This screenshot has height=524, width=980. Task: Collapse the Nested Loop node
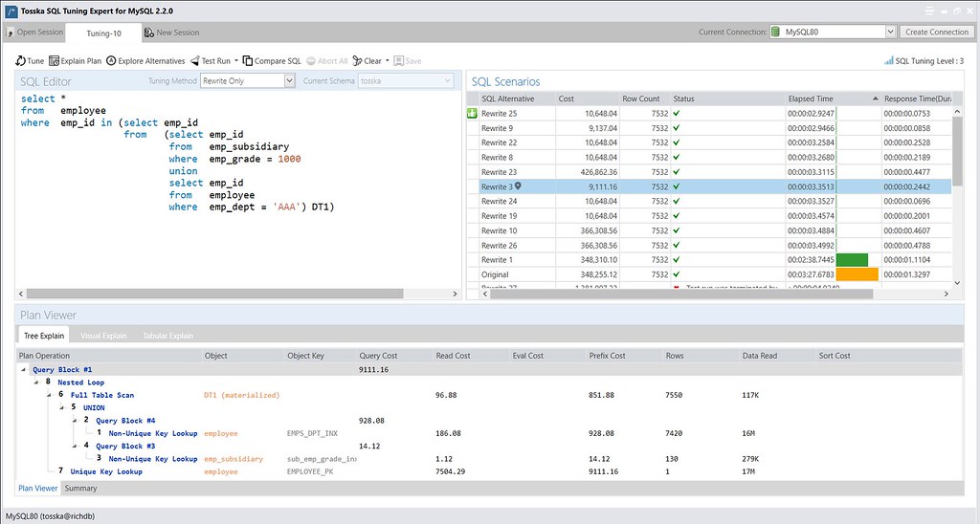click(x=36, y=382)
